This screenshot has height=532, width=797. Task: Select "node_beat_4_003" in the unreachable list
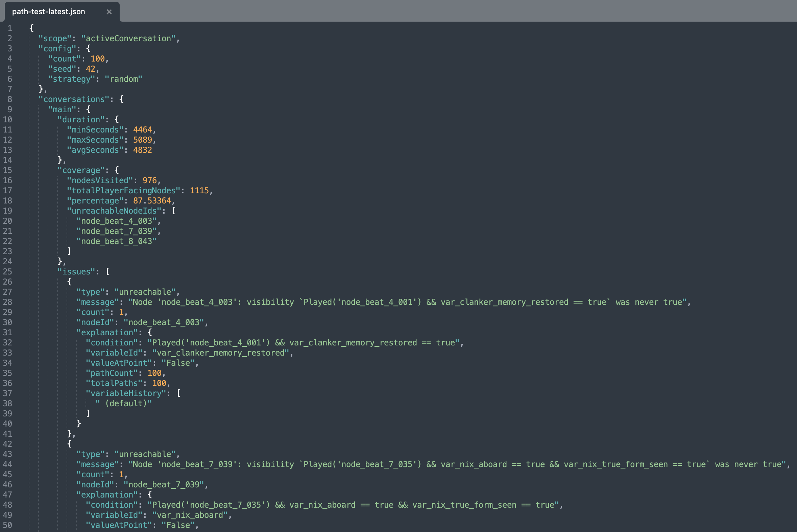(x=117, y=220)
